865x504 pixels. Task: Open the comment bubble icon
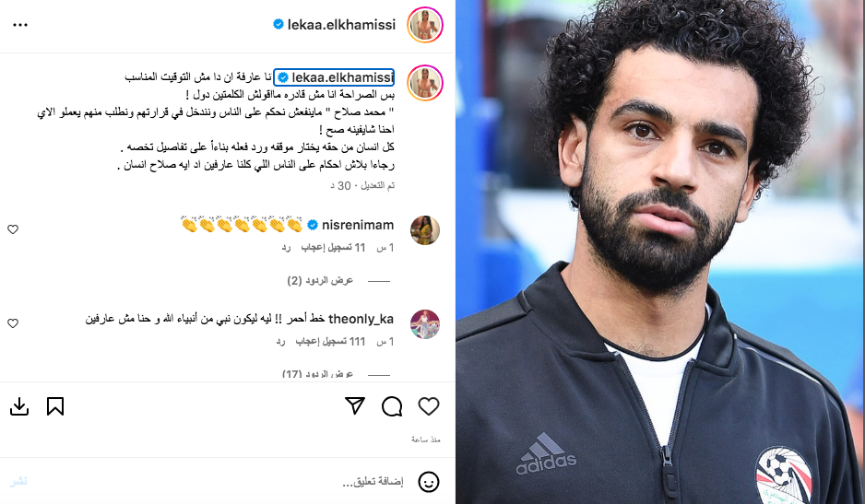pyautogui.click(x=392, y=406)
